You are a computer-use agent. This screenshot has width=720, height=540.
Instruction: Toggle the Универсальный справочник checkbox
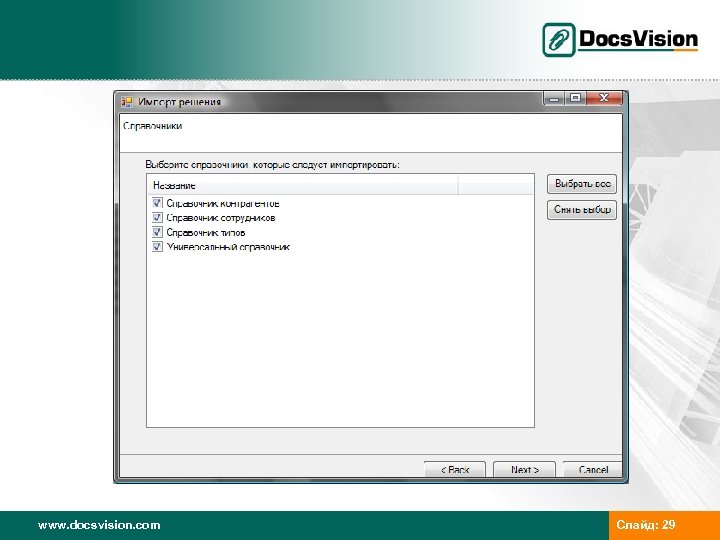[x=157, y=247]
